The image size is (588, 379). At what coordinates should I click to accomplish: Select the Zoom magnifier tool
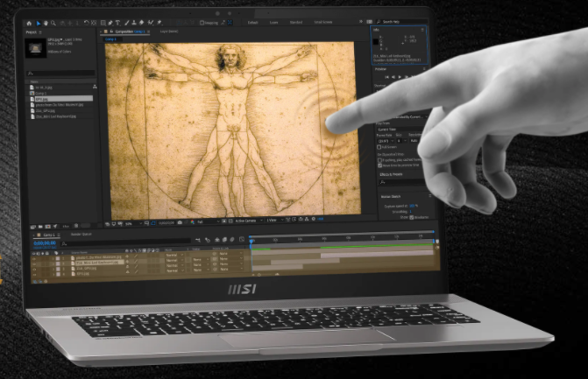click(x=53, y=24)
